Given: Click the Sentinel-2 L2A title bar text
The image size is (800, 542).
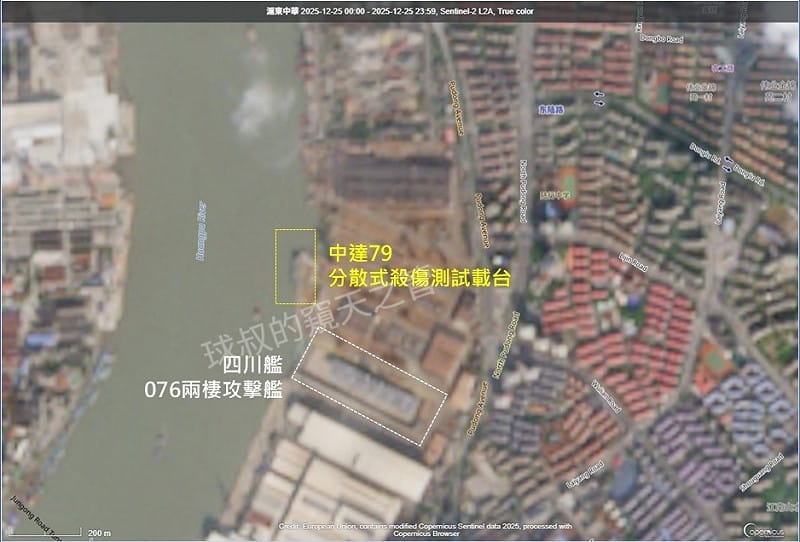Looking at the screenshot, I should 400,10.
